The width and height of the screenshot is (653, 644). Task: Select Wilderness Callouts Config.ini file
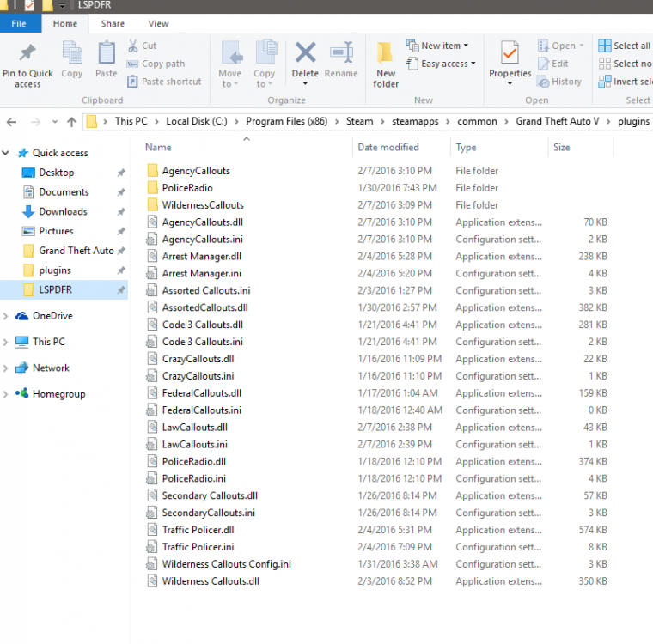click(x=227, y=563)
